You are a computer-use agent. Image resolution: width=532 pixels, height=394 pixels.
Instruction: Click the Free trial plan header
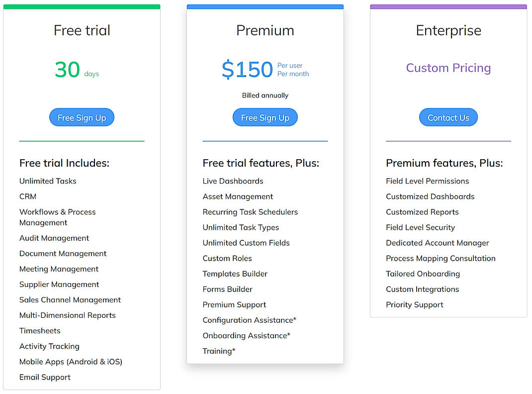(x=82, y=30)
